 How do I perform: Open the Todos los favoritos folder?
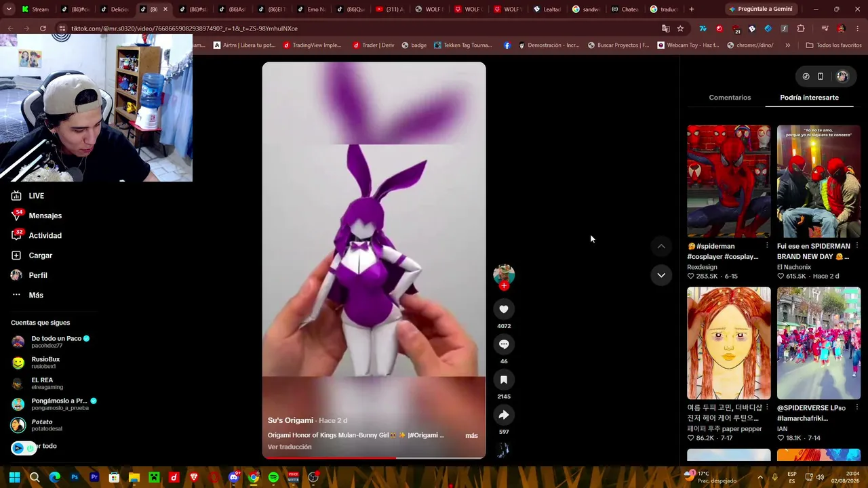click(833, 45)
